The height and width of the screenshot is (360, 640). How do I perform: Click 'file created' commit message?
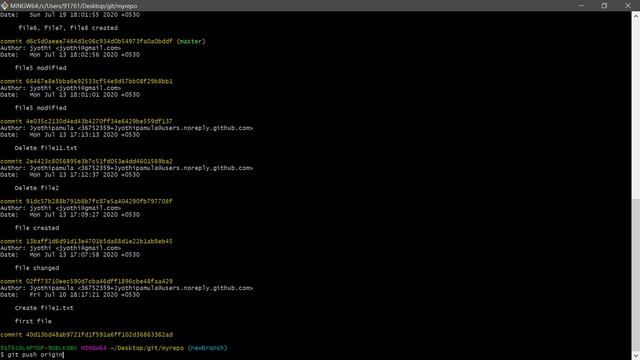tap(37, 228)
